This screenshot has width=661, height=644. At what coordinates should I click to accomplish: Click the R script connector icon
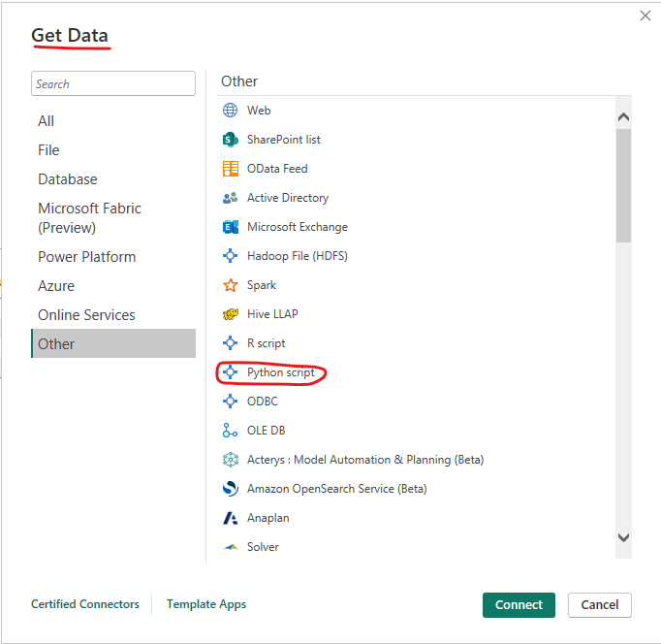pyautogui.click(x=230, y=343)
